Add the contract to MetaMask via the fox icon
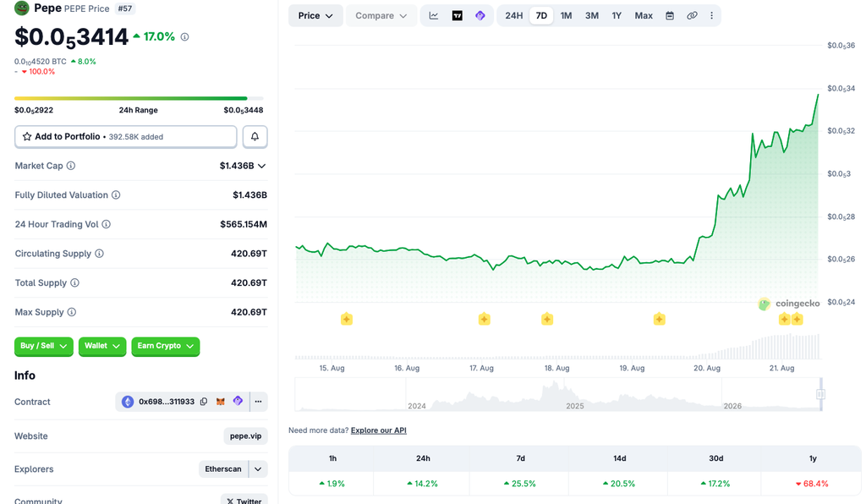The image size is (866, 504). 221,402
